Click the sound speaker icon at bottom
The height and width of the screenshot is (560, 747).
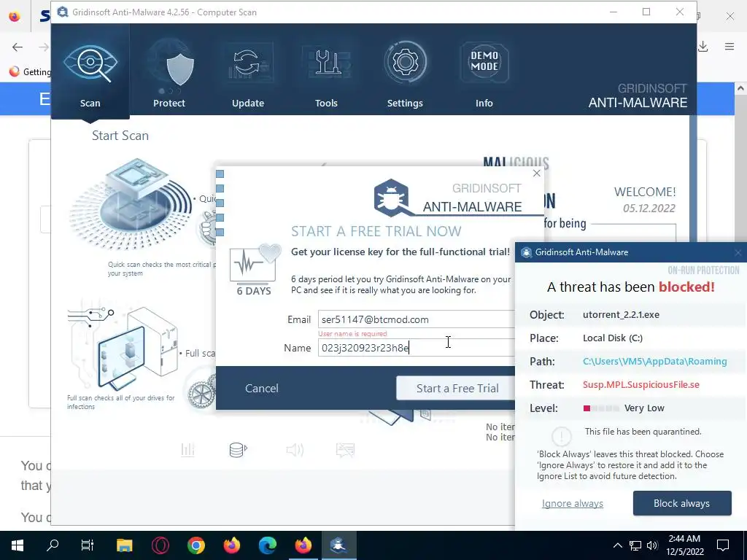click(x=295, y=449)
